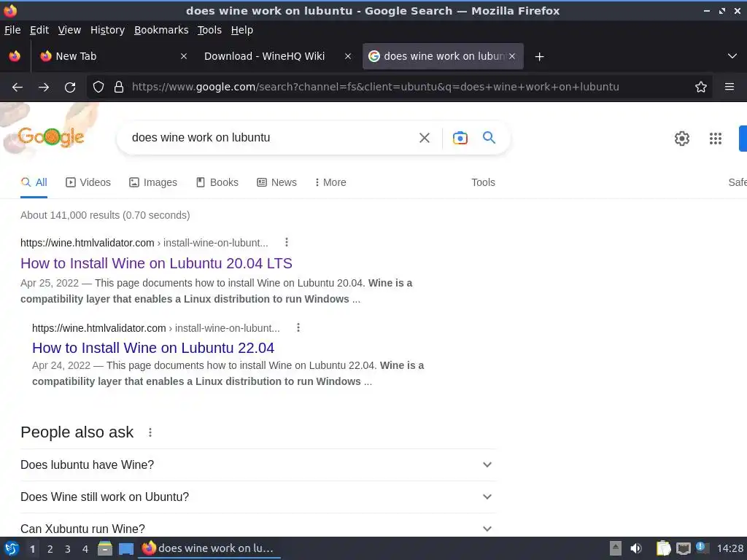The height and width of the screenshot is (560, 747).
Task: Select the All results filter
Action: point(34,182)
